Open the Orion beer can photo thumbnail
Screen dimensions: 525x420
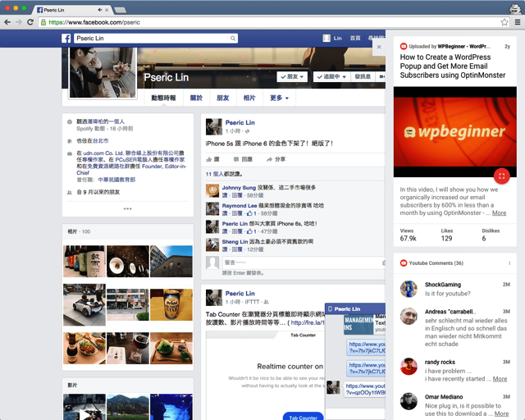171,305
